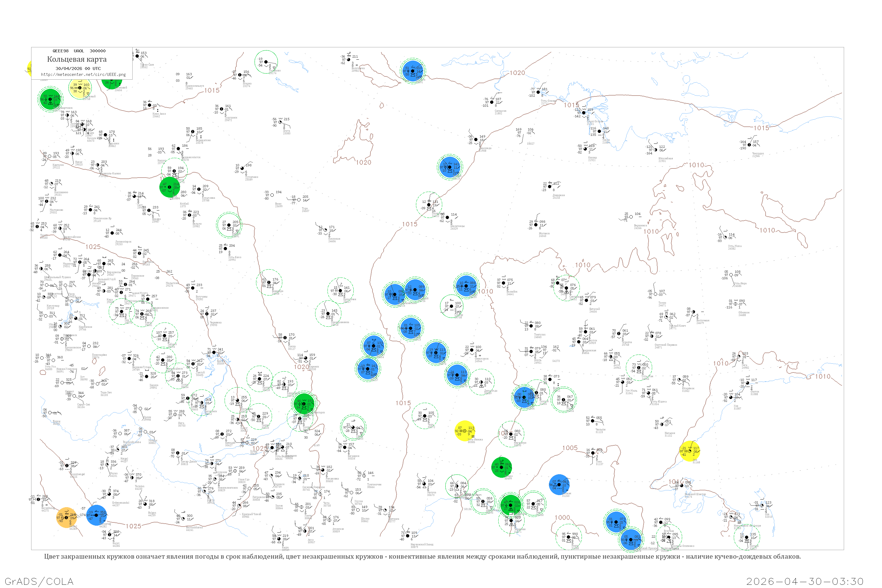Click the blue Бомнак station circle
The image size is (882, 588).
tap(559, 485)
